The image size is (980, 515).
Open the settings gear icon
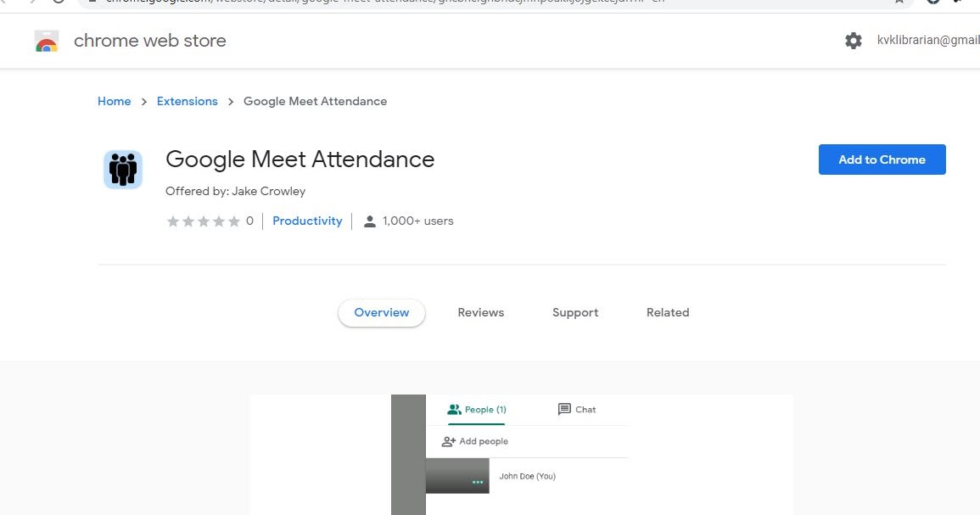[854, 41]
